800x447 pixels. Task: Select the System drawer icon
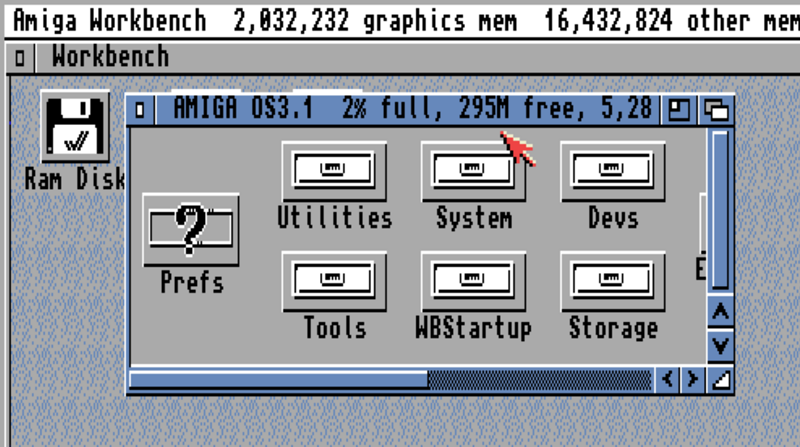pos(473,171)
